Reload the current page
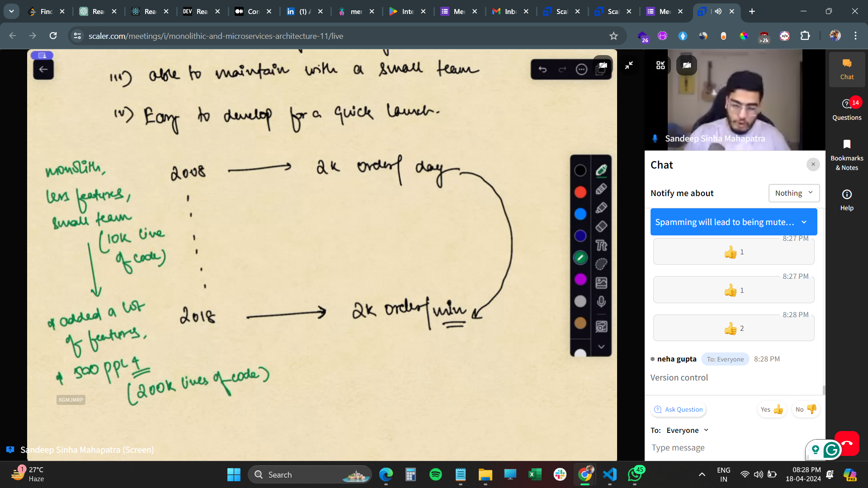This screenshot has width=868, height=488. point(53,36)
